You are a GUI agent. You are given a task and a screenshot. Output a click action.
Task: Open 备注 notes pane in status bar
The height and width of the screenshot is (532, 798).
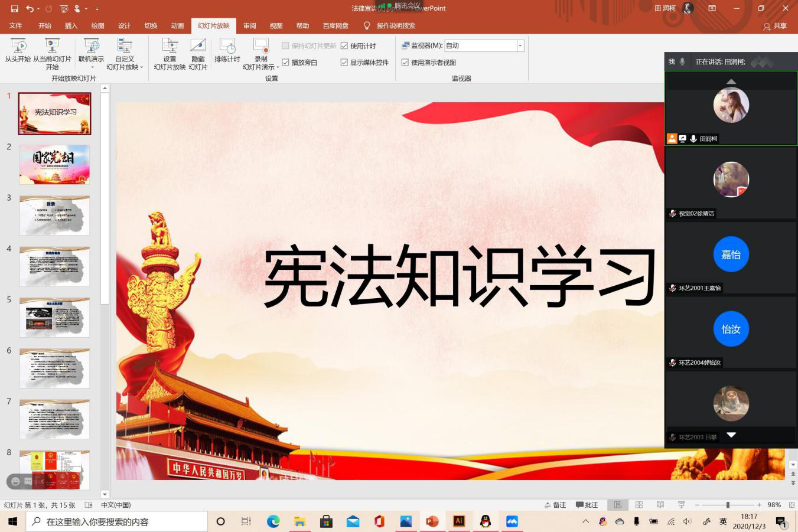555,505
